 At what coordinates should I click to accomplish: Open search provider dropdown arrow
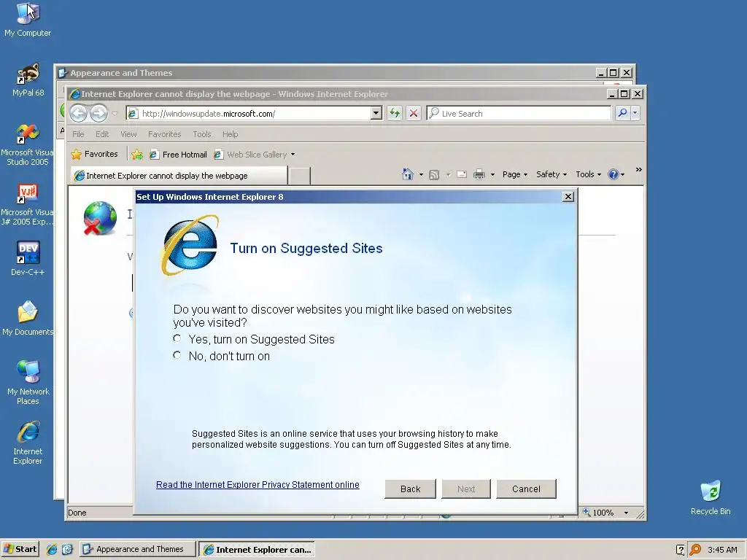[x=635, y=113]
